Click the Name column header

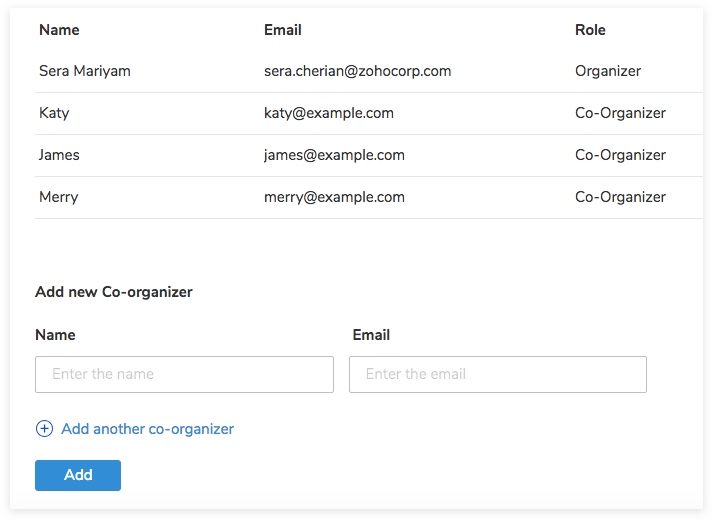pos(59,30)
